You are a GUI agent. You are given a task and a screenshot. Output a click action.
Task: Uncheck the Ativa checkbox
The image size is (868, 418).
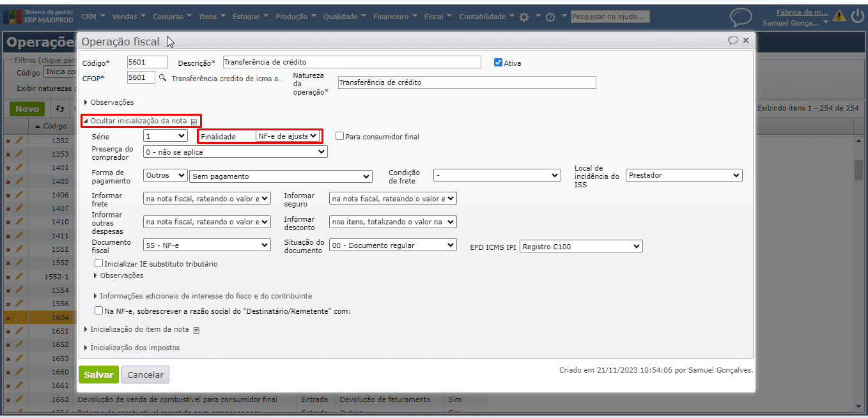click(x=499, y=63)
